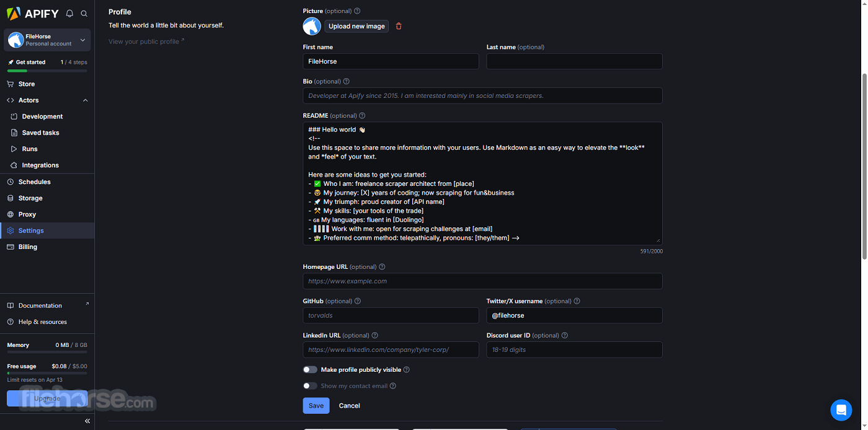The image size is (868, 430).
Task: Click inside the README text area
Action: [482, 183]
